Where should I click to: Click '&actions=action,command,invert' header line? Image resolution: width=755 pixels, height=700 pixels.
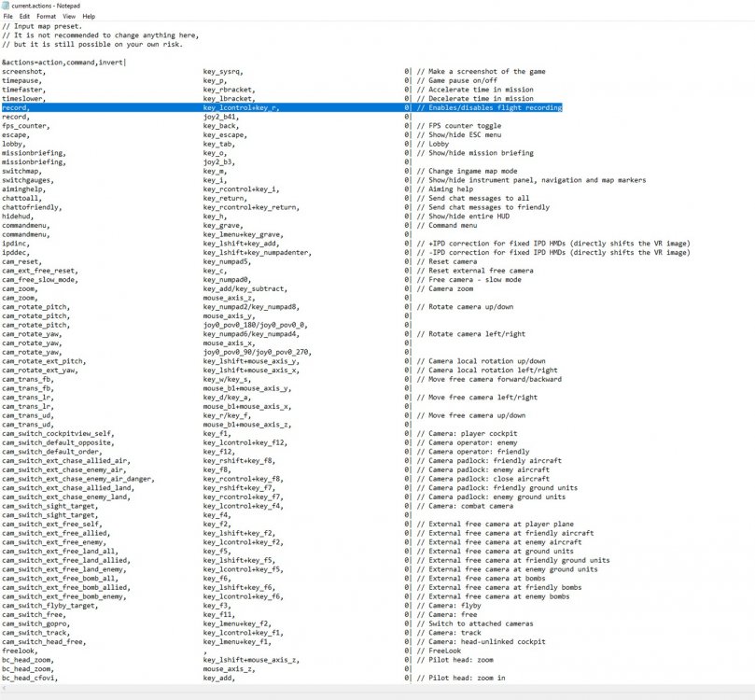(63, 63)
